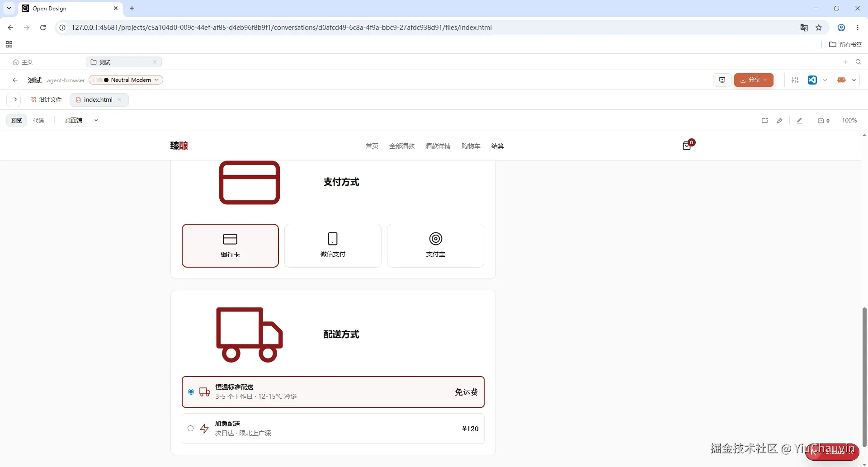Click the presentation mode icon button
The width and height of the screenshot is (868, 467).
tap(722, 80)
